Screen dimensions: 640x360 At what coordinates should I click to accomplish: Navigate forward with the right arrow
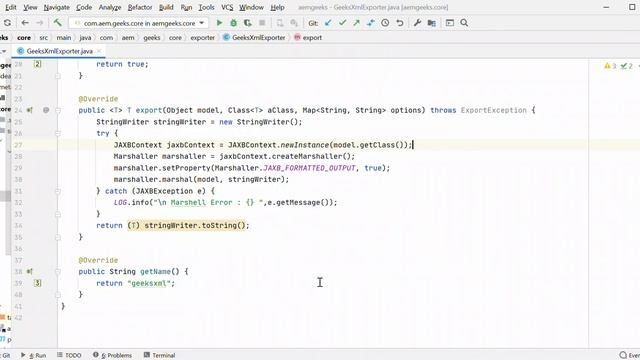40,23
